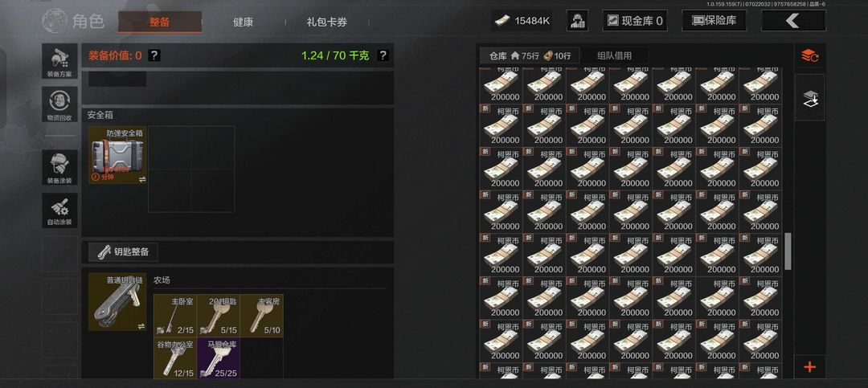
Task: Click the 钥匙整备 button
Action: pyautogui.click(x=123, y=252)
